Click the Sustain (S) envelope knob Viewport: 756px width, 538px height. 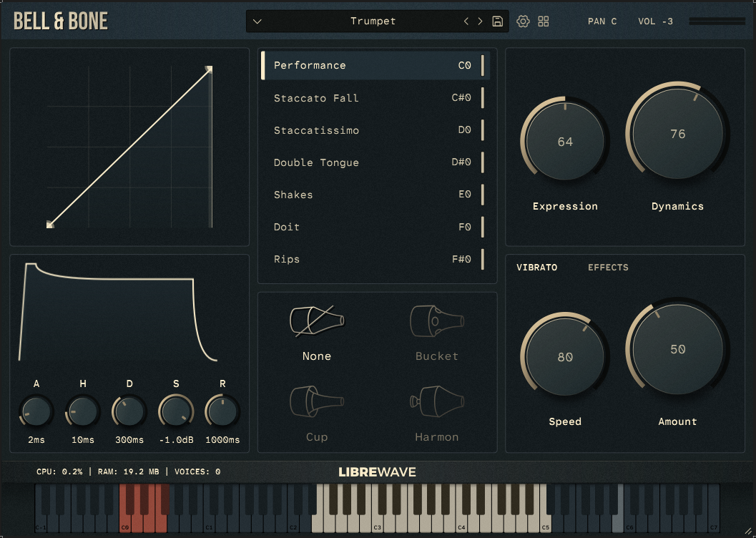tap(176, 411)
